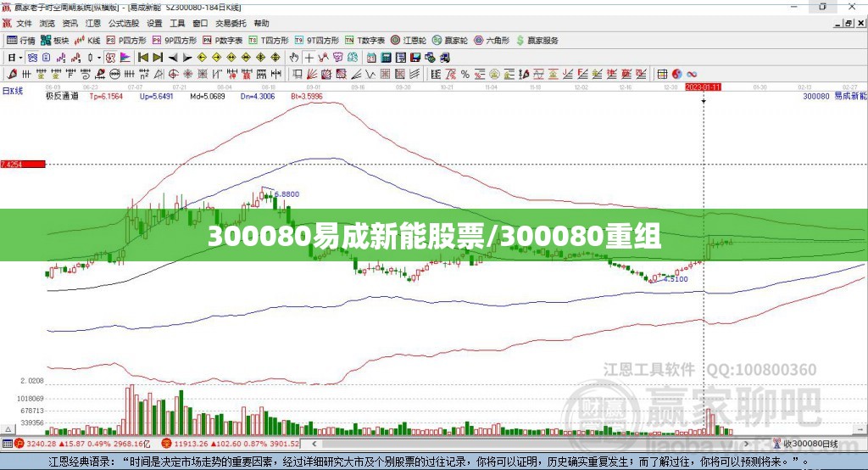
Task: Open the 江恩 menu
Action: coord(93,23)
